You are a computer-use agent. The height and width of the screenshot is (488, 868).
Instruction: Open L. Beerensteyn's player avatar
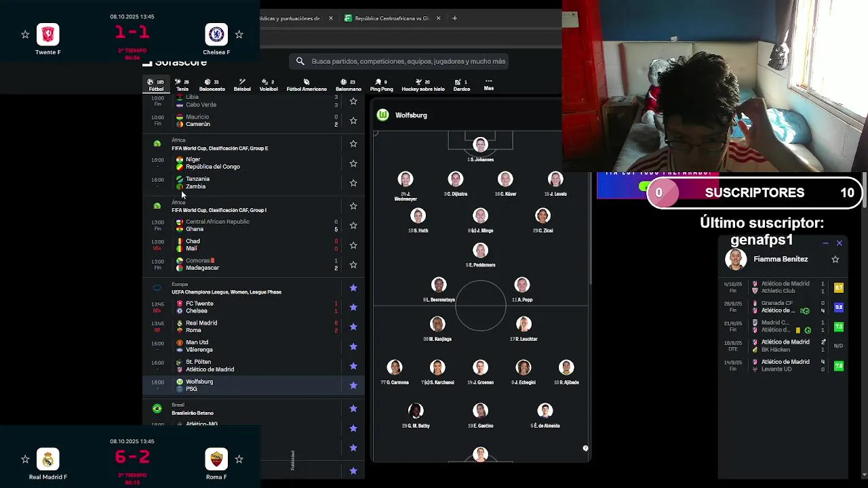coord(439,285)
